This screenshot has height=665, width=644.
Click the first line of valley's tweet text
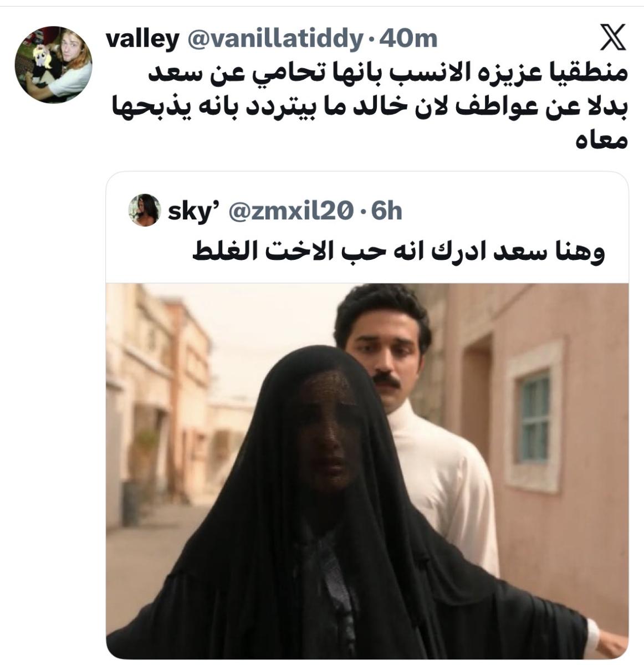(390, 76)
